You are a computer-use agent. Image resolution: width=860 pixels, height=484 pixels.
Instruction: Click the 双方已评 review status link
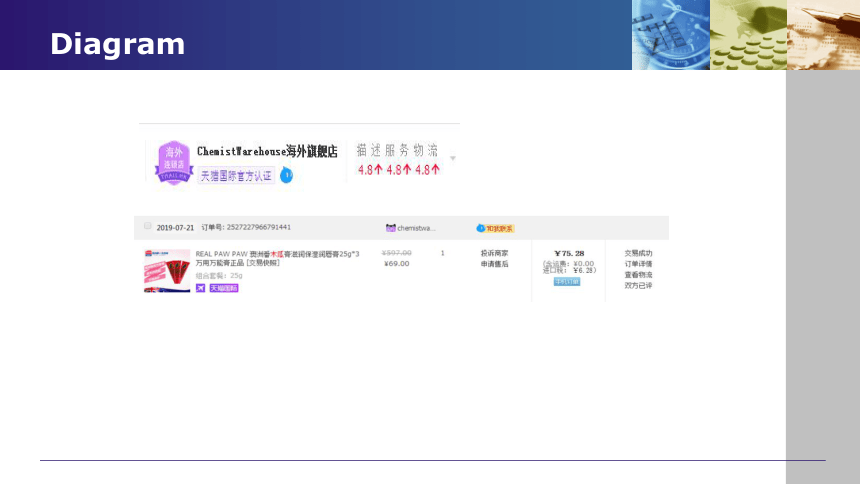638,285
